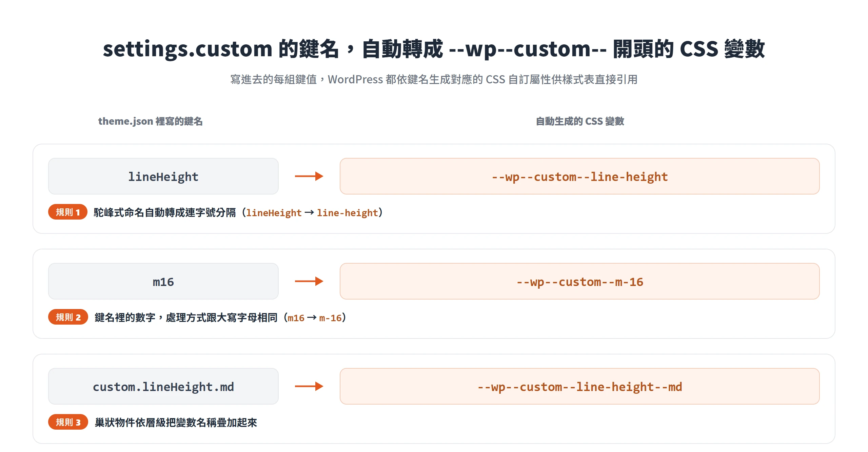The image size is (868, 452).
Task: Click the inline code 'line-height' in rule 1
Action: click(x=347, y=213)
